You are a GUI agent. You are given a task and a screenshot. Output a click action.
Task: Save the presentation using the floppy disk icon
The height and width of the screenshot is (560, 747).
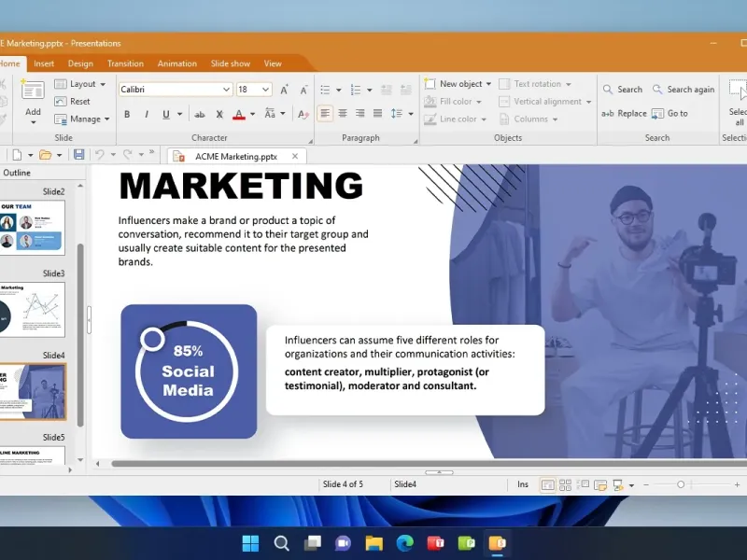tap(78, 154)
